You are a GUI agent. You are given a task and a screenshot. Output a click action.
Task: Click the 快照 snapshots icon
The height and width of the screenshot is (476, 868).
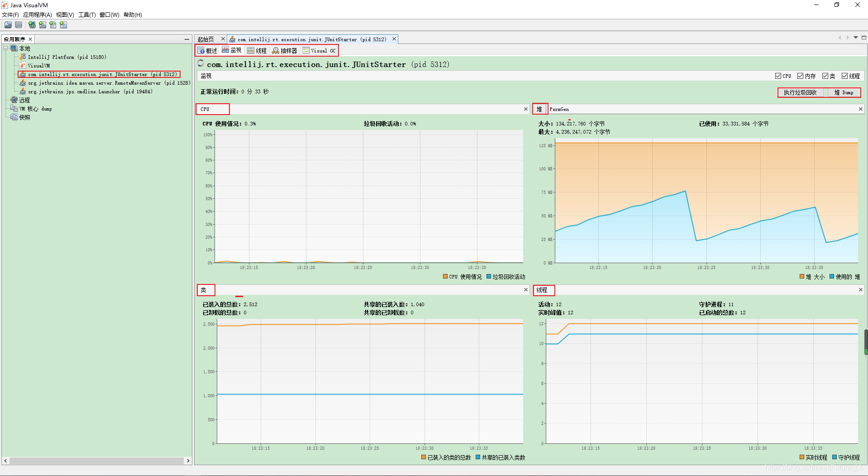[14, 117]
